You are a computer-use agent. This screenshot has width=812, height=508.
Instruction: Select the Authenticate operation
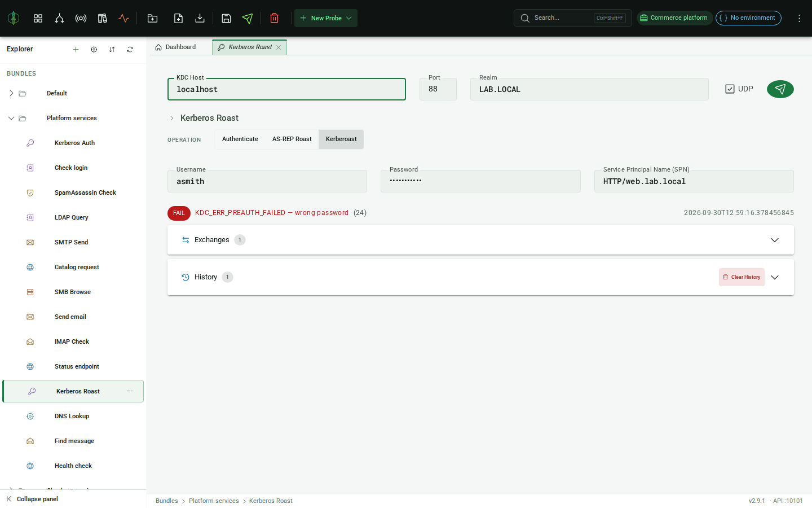[240, 139]
